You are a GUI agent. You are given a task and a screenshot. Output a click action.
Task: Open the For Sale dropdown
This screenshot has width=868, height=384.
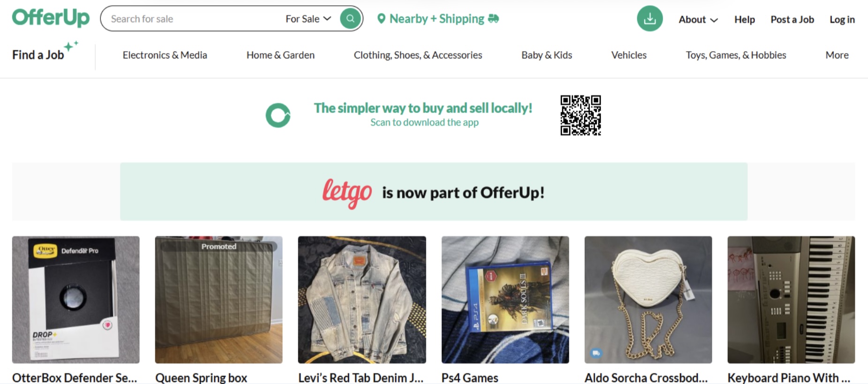[308, 19]
